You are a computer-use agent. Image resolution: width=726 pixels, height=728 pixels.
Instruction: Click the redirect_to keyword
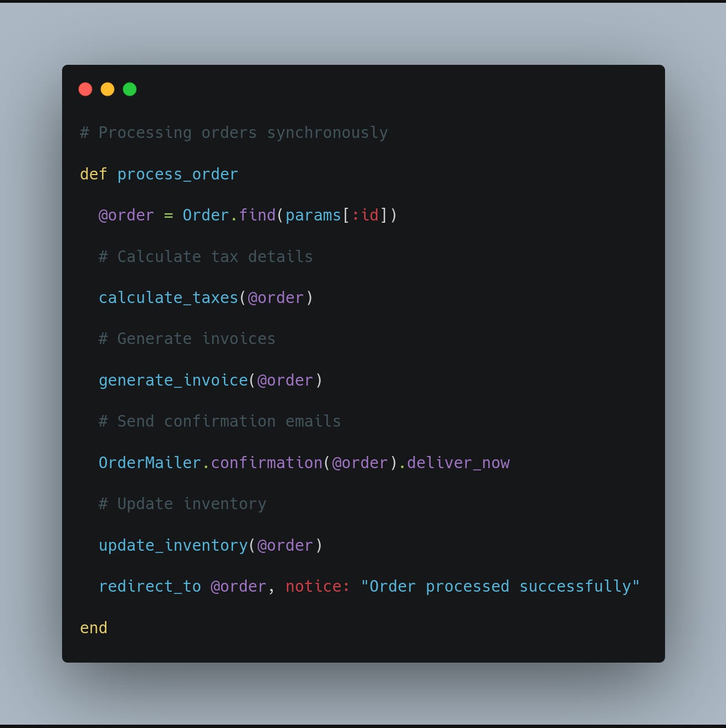pyautogui.click(x=150, y=587)
